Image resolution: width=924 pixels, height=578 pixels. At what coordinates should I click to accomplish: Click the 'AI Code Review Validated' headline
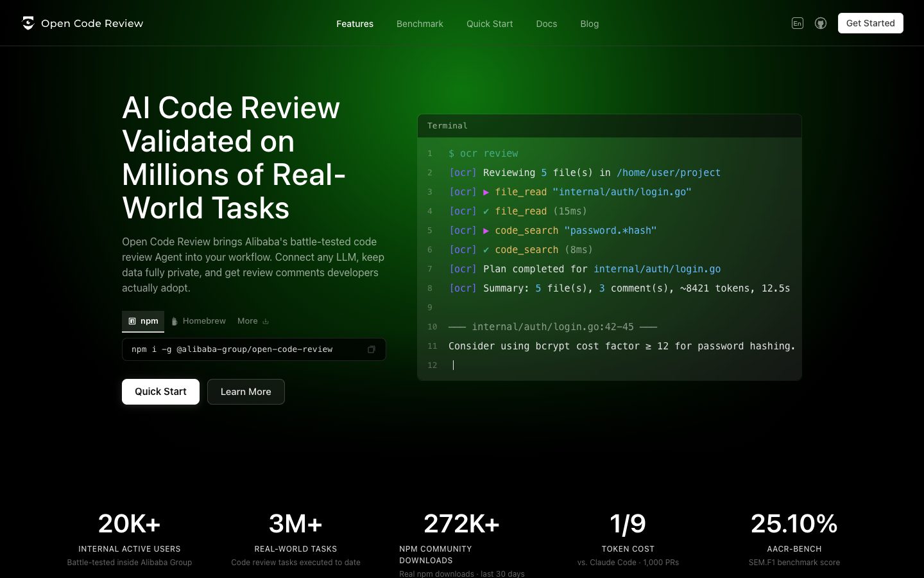(x=234, y=157)
